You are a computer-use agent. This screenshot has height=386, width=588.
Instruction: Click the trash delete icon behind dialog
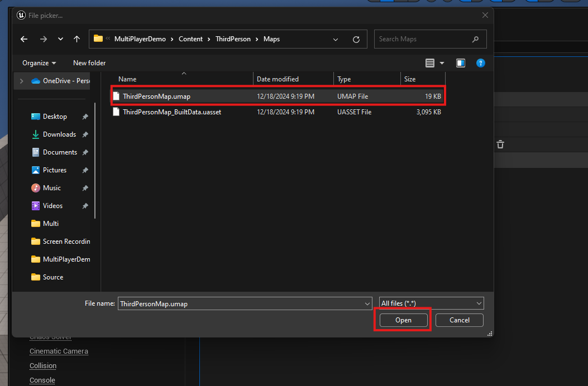click(500, 144)
